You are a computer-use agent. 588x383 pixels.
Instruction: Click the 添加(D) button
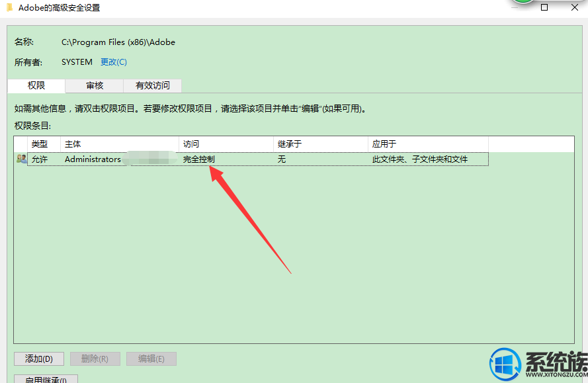point(39,359)
